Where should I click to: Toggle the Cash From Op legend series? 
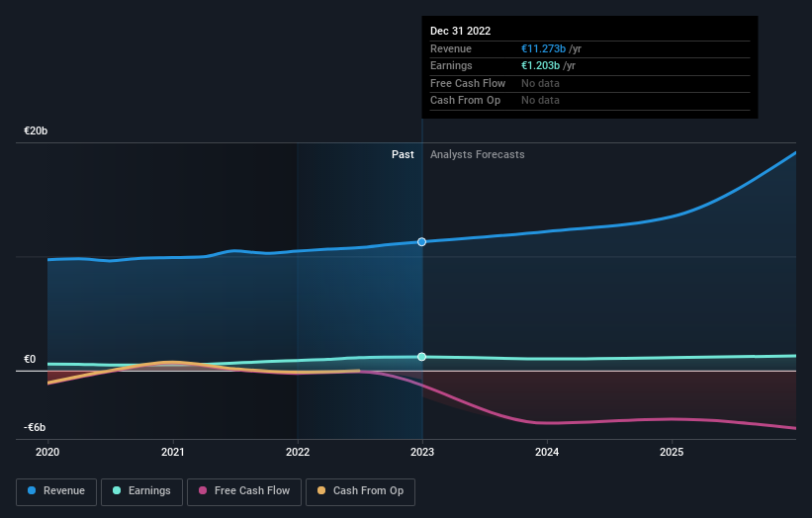[x=360, y=491]
